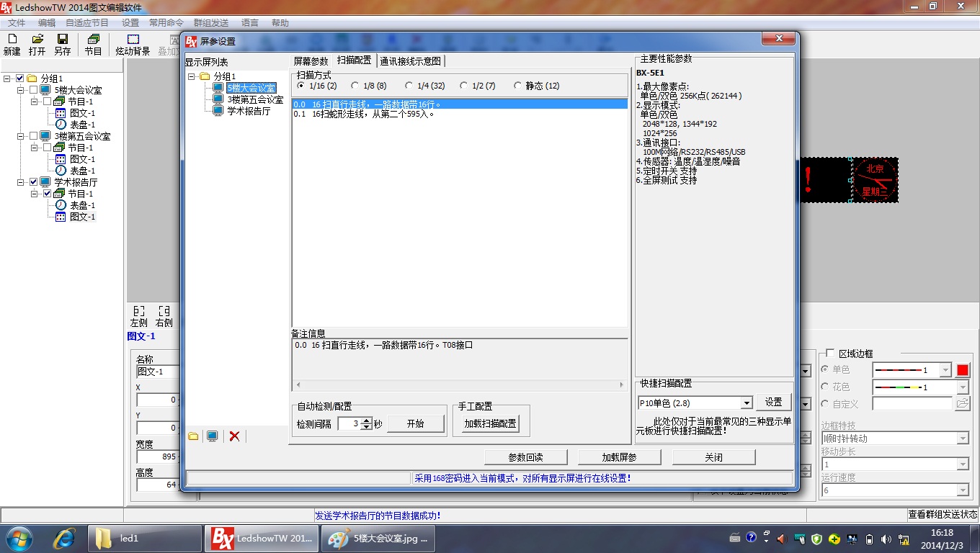Enable the area border (区域边框) checkbox

[830, 354]
